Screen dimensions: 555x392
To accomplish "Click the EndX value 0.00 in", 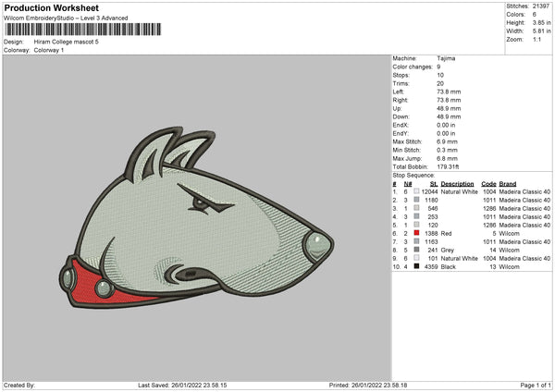I will tap(446, 125).
